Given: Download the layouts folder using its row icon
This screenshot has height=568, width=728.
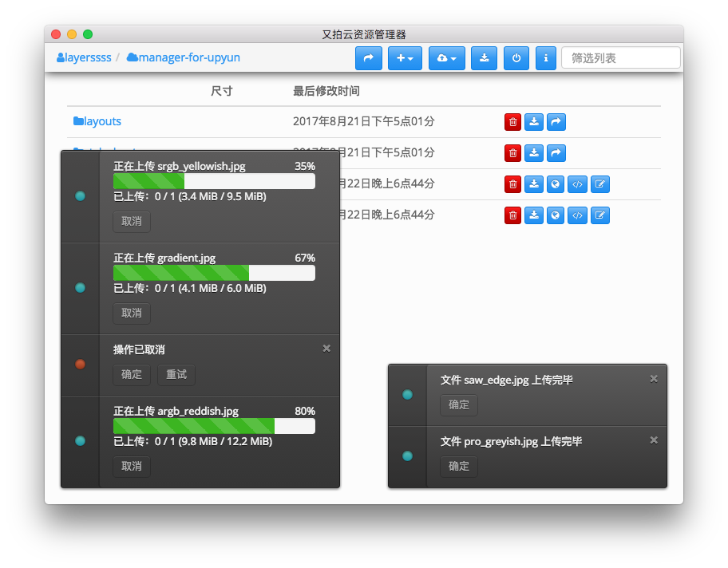Looking at the screenshot, I should click(534, 122).
